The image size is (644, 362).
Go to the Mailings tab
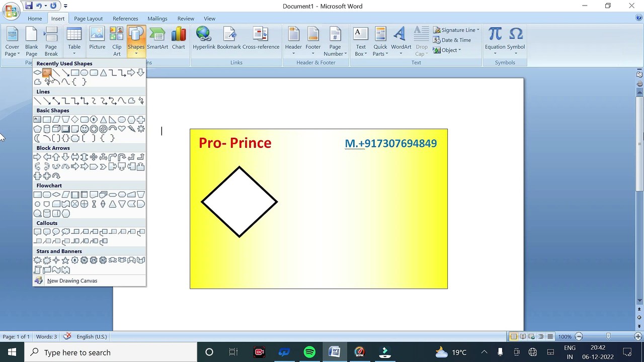pyautogui.click(x=157, y=19)
